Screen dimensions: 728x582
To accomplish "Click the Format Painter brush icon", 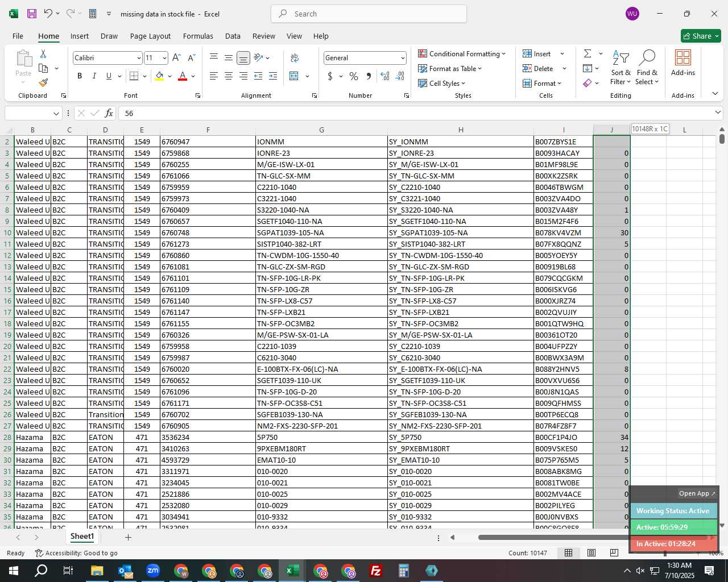I will tap(43, 82).
